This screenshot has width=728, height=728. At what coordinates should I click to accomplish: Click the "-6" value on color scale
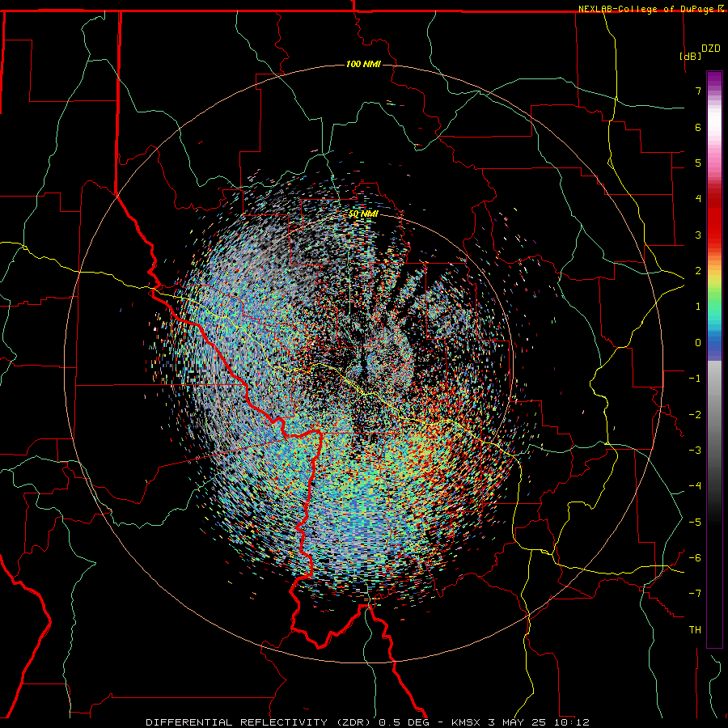tap(695, 558)
